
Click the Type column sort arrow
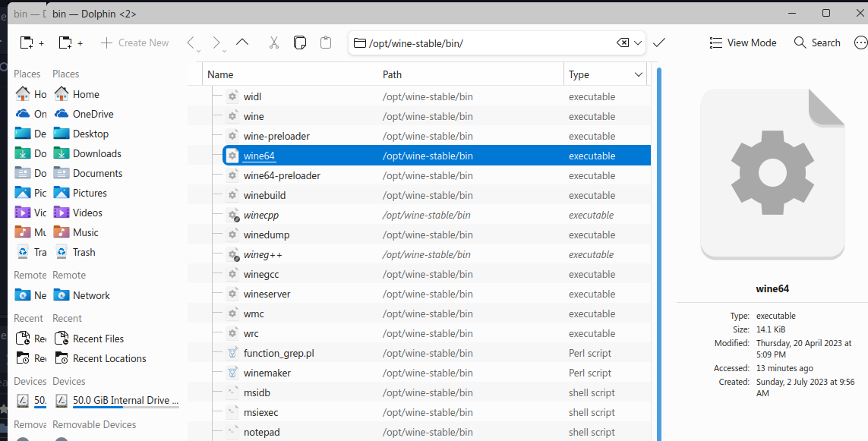point(638,74)
